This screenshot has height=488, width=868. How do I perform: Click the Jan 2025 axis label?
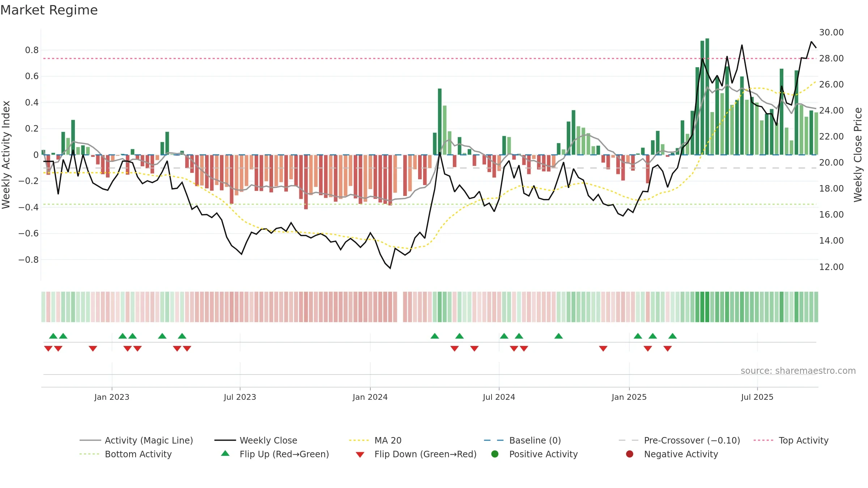click(629, 397)
